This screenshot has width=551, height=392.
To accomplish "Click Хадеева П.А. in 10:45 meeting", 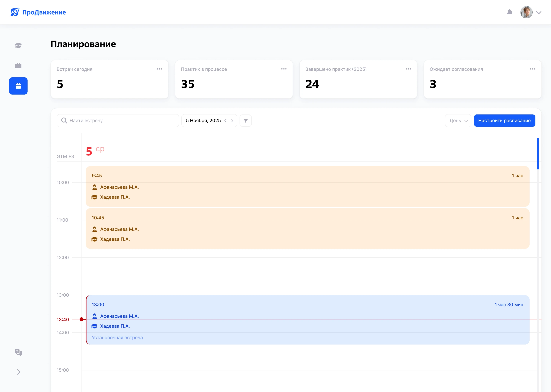I will click(x=115, y=239).
